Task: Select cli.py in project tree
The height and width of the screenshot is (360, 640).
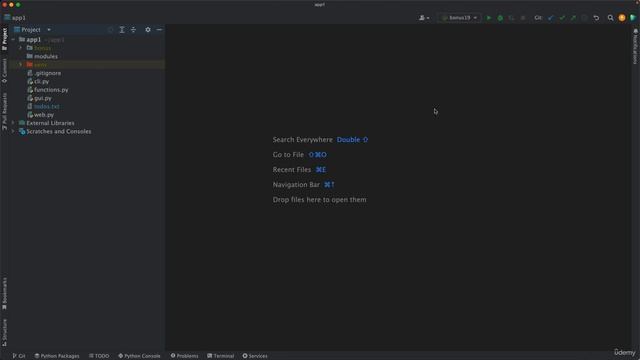Action: coord(41,81)
